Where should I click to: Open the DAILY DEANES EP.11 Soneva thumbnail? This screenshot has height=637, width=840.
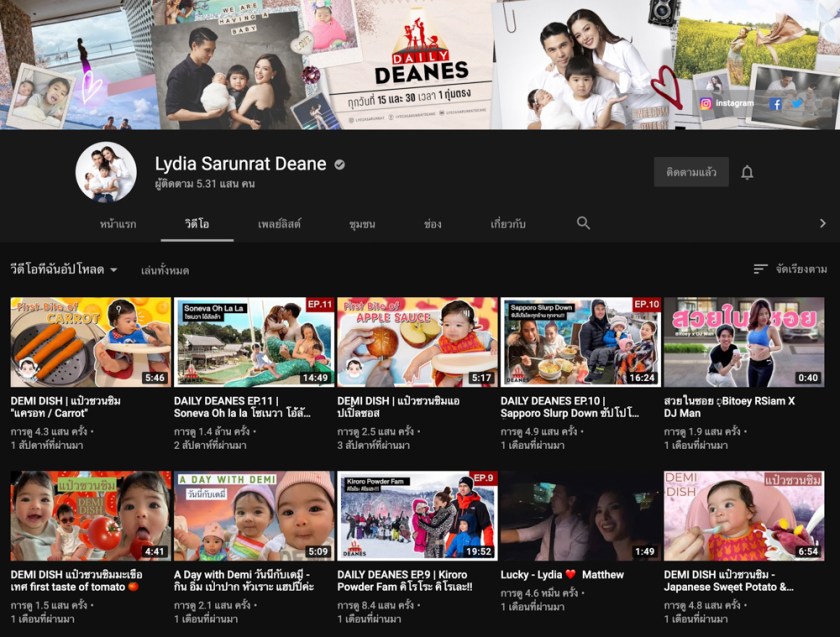click(254, 342)
